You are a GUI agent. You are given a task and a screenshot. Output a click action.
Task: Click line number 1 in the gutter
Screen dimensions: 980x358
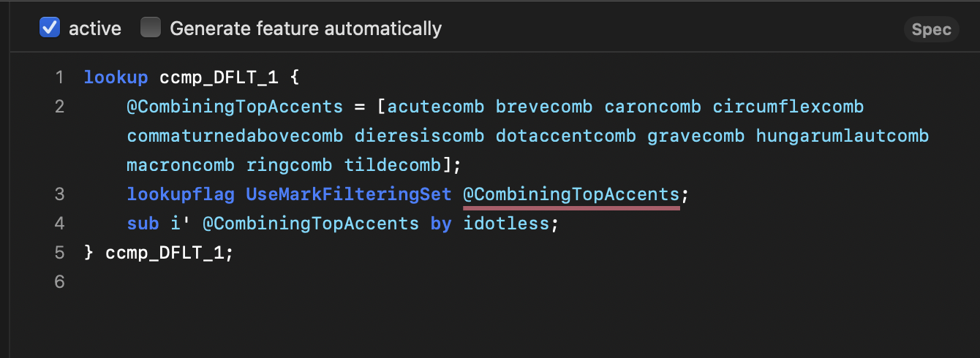[59, 77]
